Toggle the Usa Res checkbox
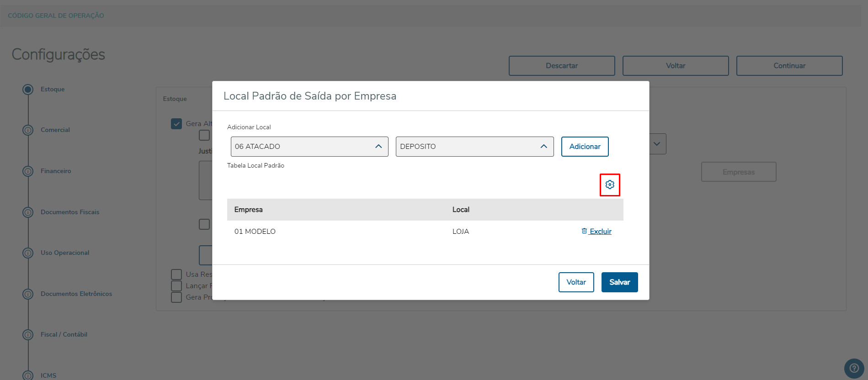The image size is (868, 380). tap(176, 274)
